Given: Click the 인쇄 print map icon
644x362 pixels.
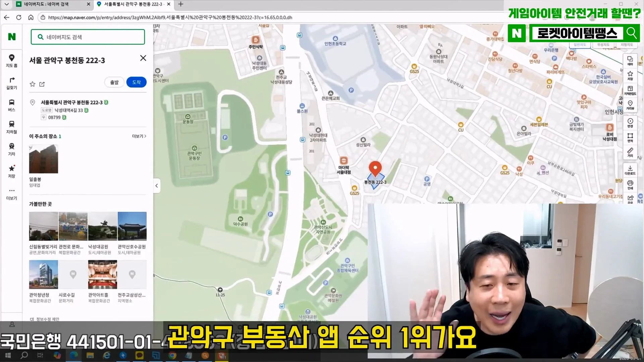Looking at the screenshot, I should (630, 185).
